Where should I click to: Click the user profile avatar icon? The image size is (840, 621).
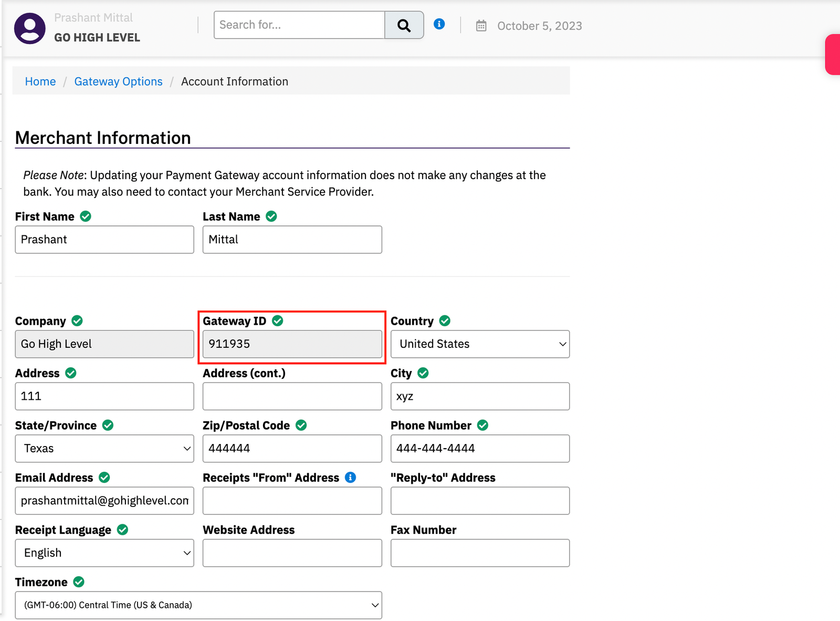(30, 28)
